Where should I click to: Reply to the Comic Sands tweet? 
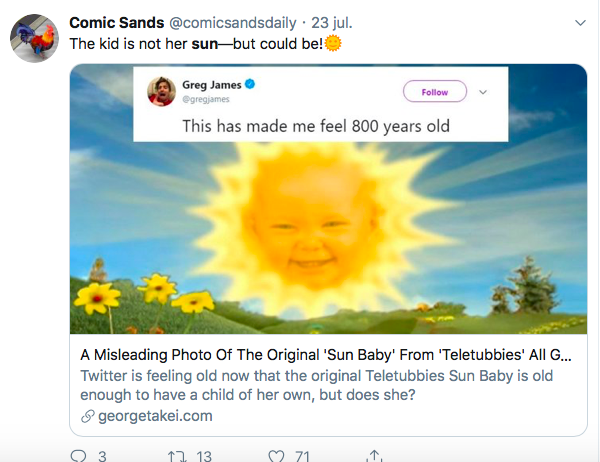click(80, 455)
